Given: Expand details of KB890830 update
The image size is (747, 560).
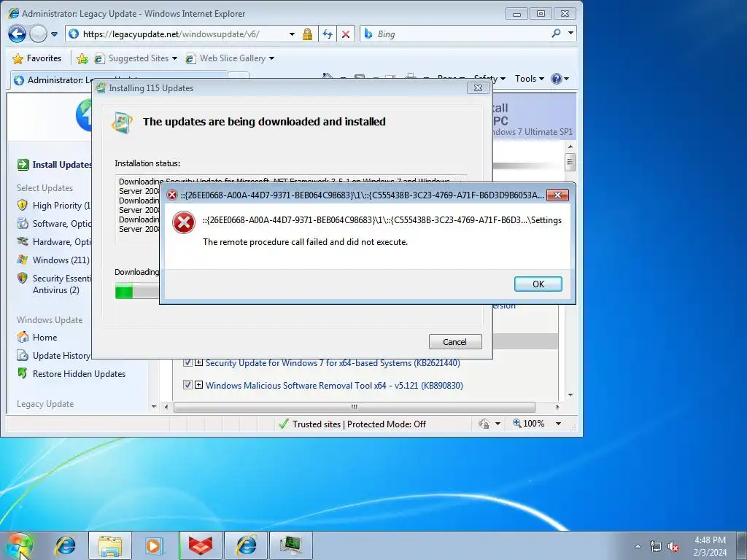Looking at the screenshot, I should tap(198, 385).
